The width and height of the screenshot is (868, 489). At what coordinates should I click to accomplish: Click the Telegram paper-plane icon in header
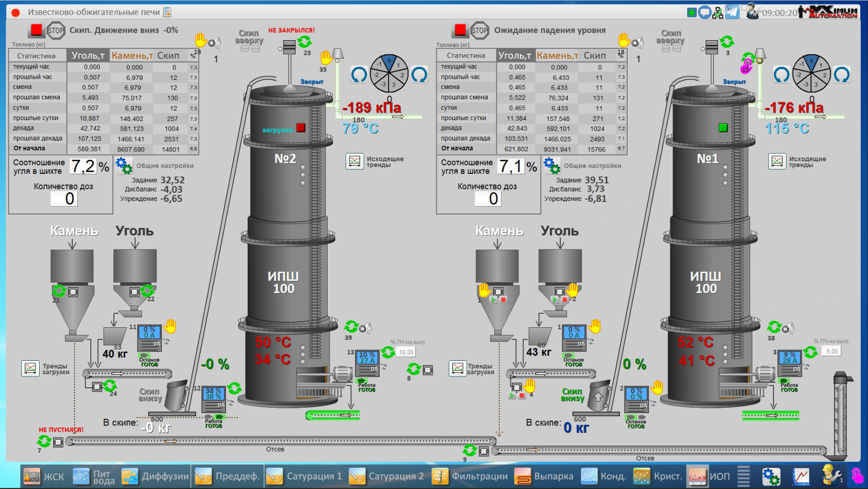[x=732, y=12]
